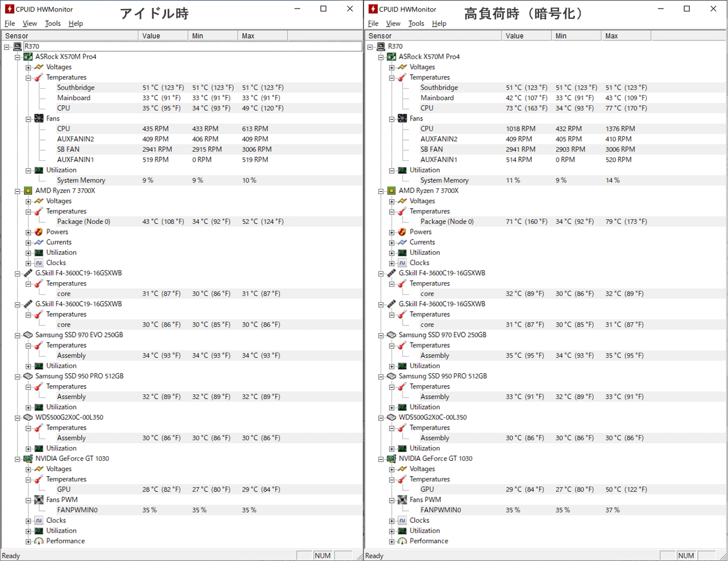Collapse the R370 root node in right window

pos(370,47)
